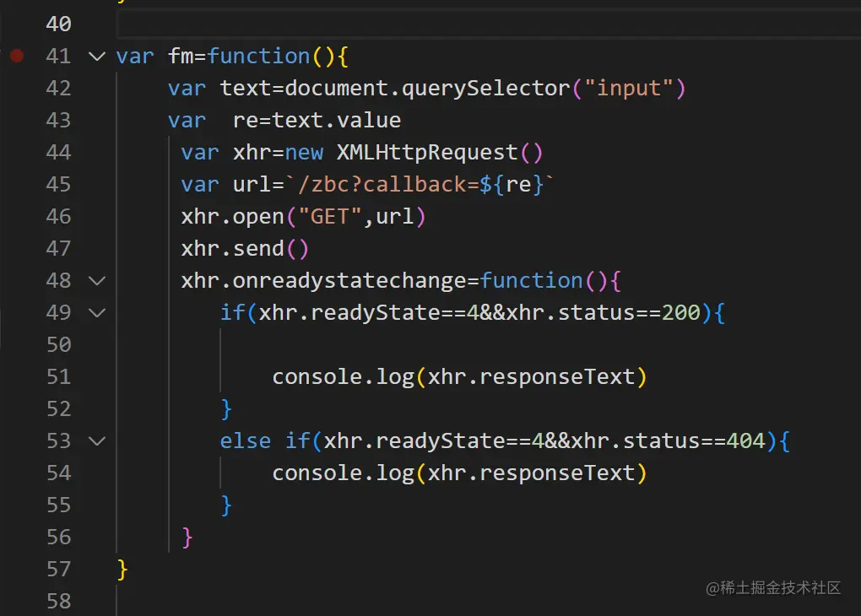Click console.log on line 51

click(x=344, y=377)
